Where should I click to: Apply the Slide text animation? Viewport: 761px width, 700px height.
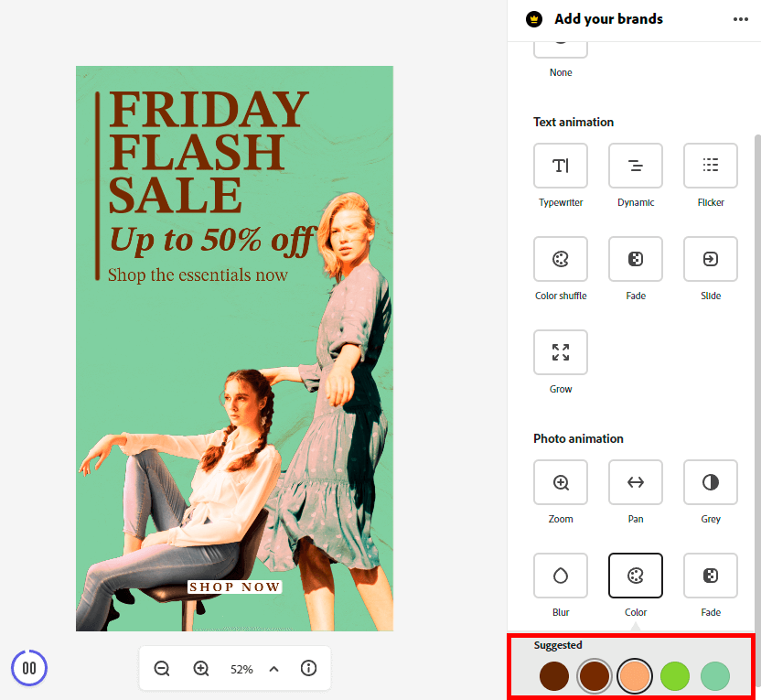coord(711,259)
